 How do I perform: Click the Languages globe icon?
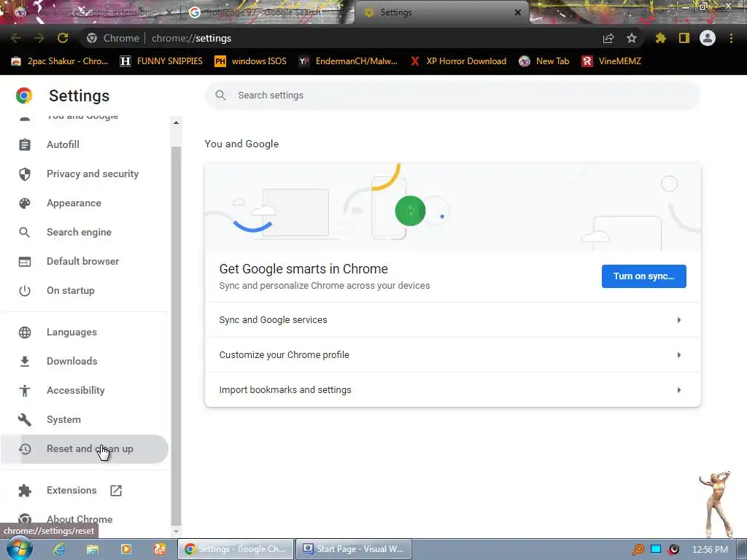[x=25, y=332]
